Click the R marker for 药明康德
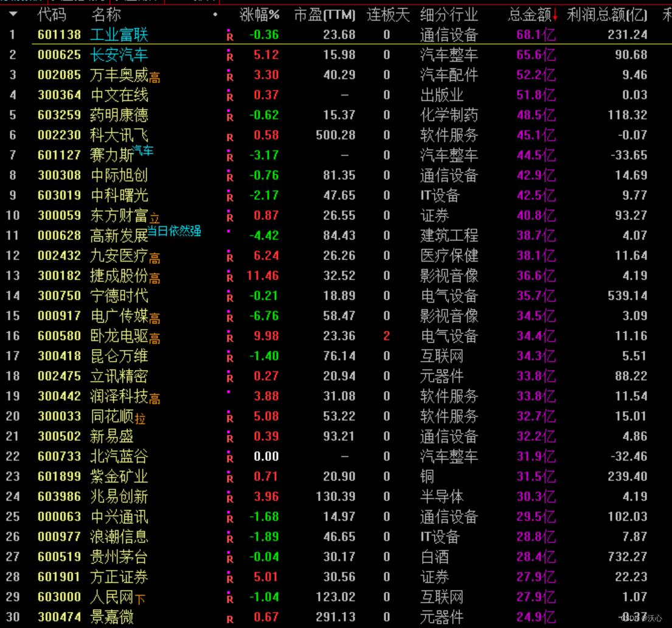The image size is (672, 628). coord(230,116)
